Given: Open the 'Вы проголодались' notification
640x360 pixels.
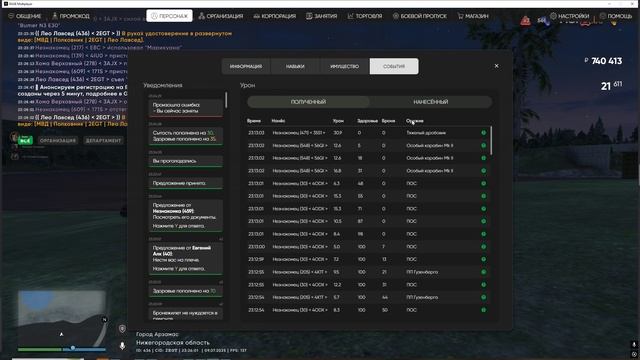Looking at the screenshot, I should [x=186, y=161].
